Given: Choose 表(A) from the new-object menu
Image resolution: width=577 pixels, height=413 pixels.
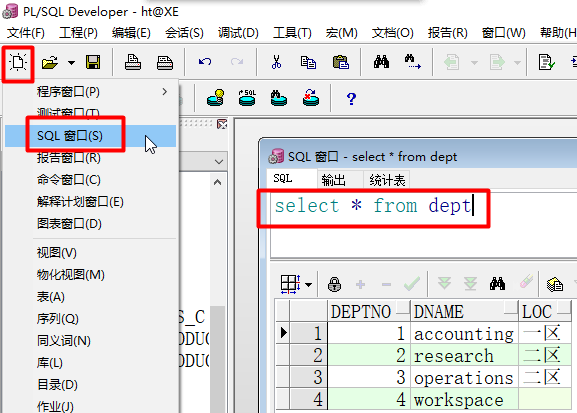Looking at the screenshot, I should [91, 297].
